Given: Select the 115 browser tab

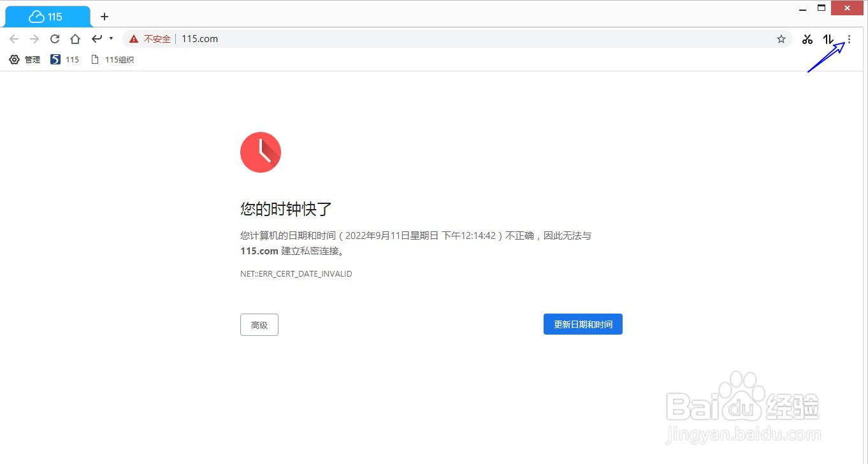Looking at the screenshot, I should coord(48,17).
